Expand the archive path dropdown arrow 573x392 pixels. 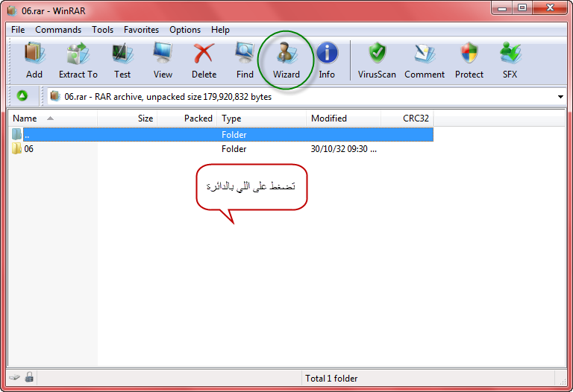pos(560,97)
